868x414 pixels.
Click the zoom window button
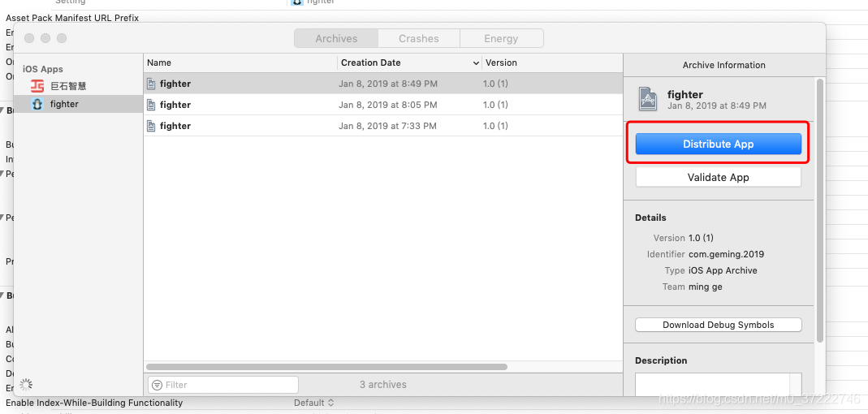click(62, 38)
